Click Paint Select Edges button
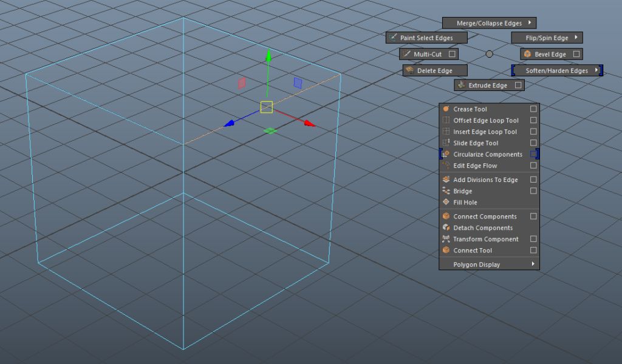The height and width of the screenshot is (364, 622). 426,38
